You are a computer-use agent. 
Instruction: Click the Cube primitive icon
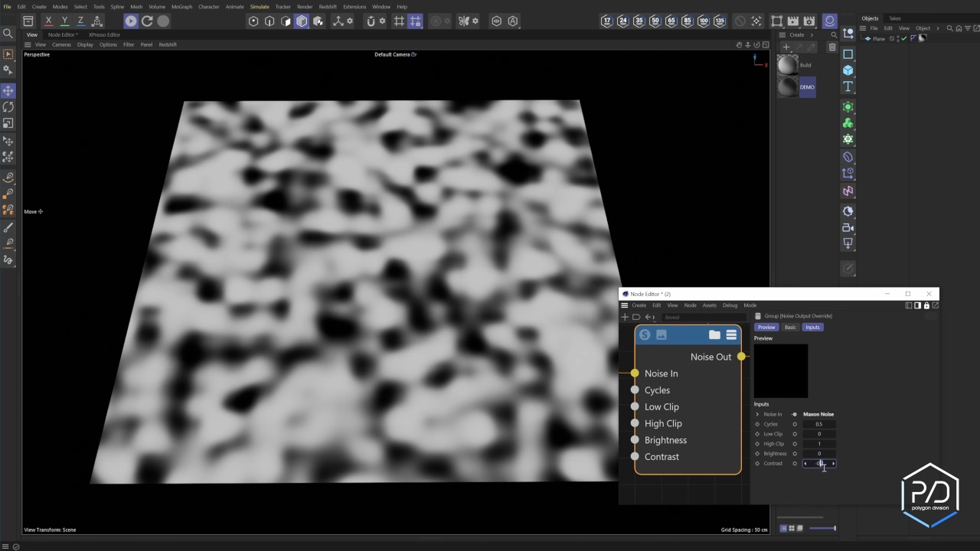[848, 70]
